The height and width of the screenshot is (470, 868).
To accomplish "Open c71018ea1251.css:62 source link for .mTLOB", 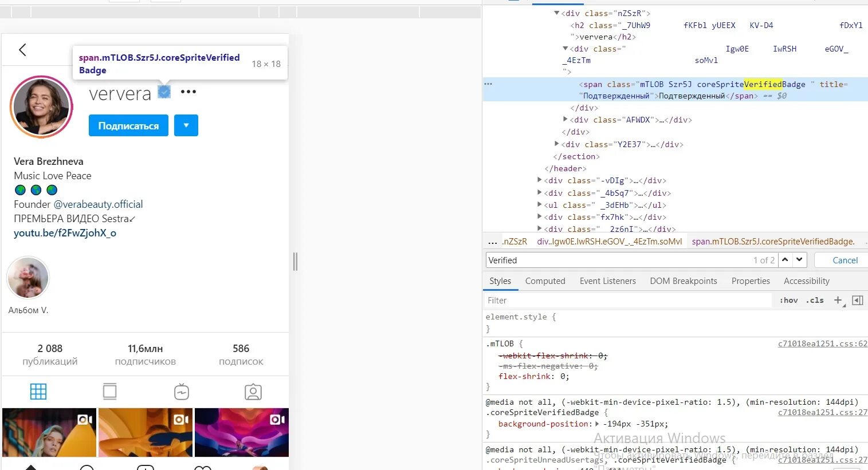I will (x=823, y=343).
